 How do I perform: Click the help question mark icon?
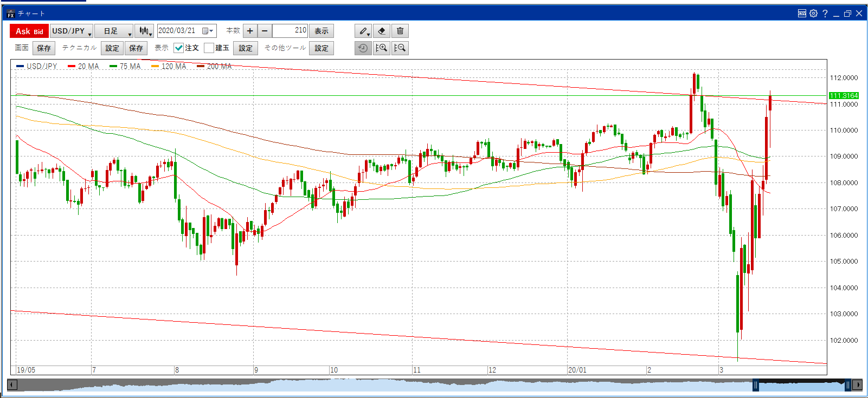click(825, 14)
